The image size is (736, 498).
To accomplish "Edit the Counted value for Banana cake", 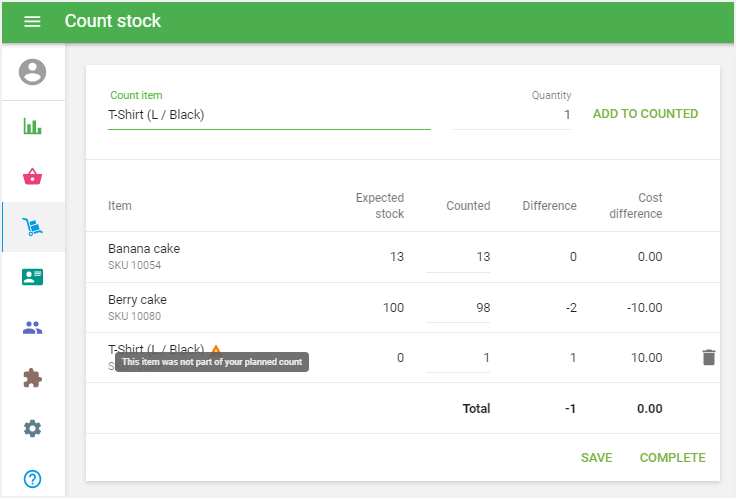I will [x=458, y=257].
